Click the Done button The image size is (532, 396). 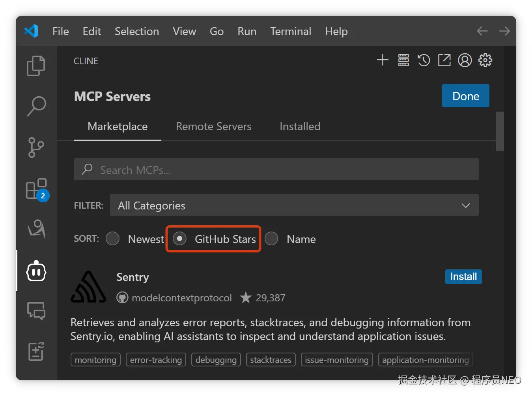click(x=466, y=96)
